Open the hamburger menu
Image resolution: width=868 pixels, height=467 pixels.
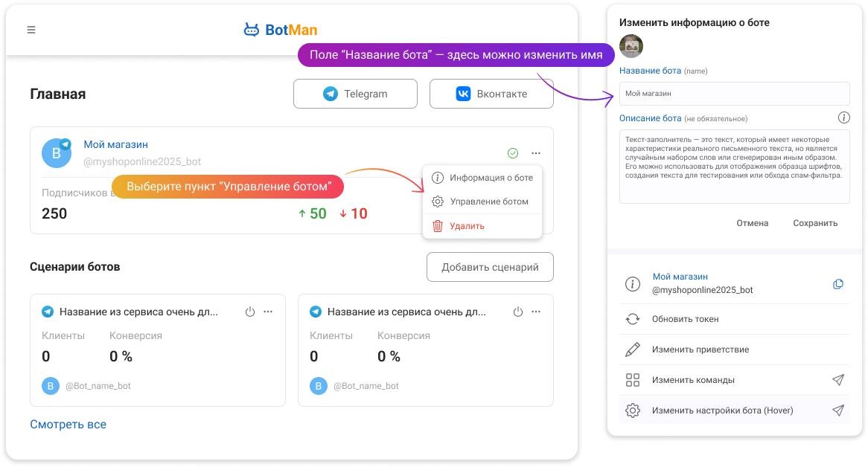coord(31,30)
